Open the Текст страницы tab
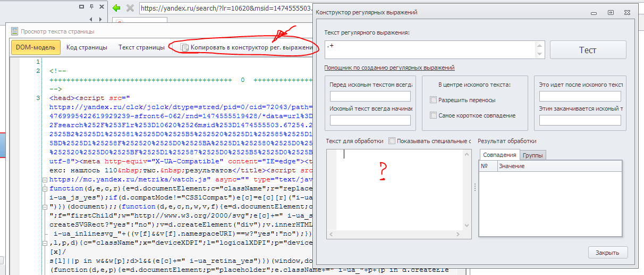Screen dimensions: 644x275 point(141,47)
